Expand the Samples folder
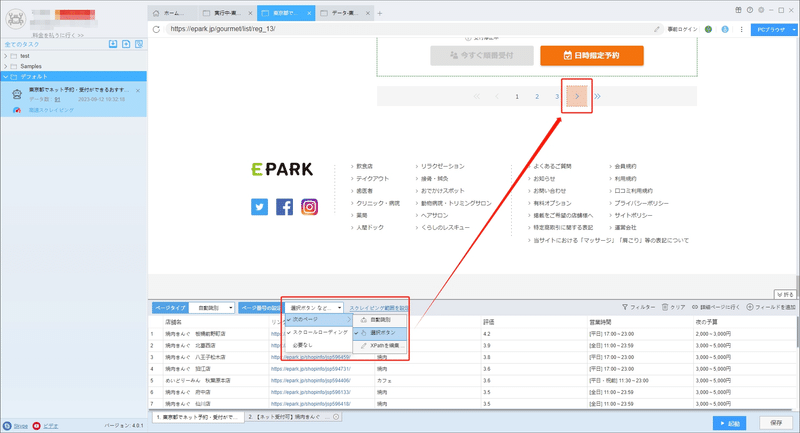The width and height of the screenshot is (800, 433). coord(6,66)
